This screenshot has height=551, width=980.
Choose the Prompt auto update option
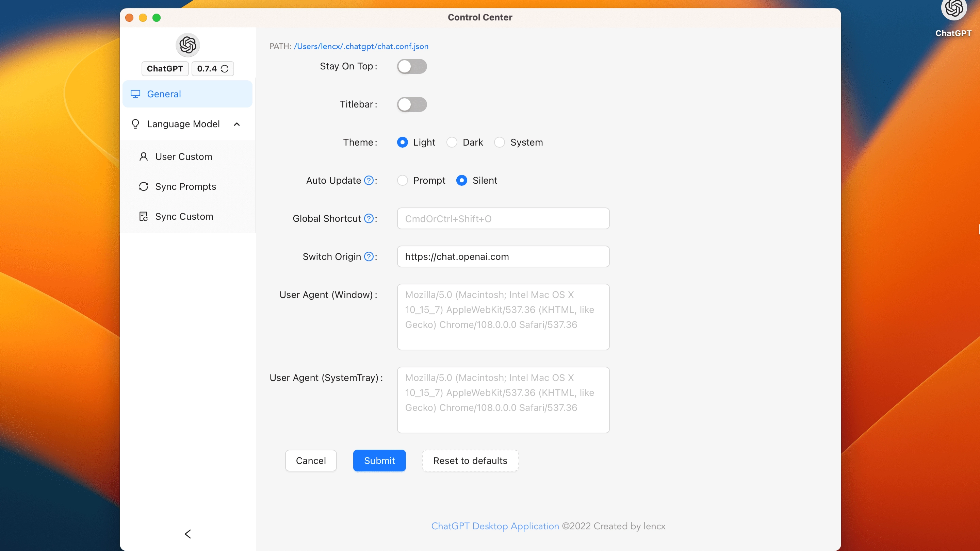(402, 180)
